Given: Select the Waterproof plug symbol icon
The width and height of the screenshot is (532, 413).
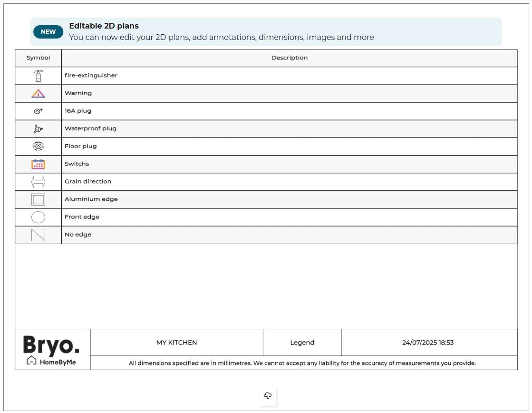Looking at the screenshot, I should pyautogui.click(x=38, y=128).
